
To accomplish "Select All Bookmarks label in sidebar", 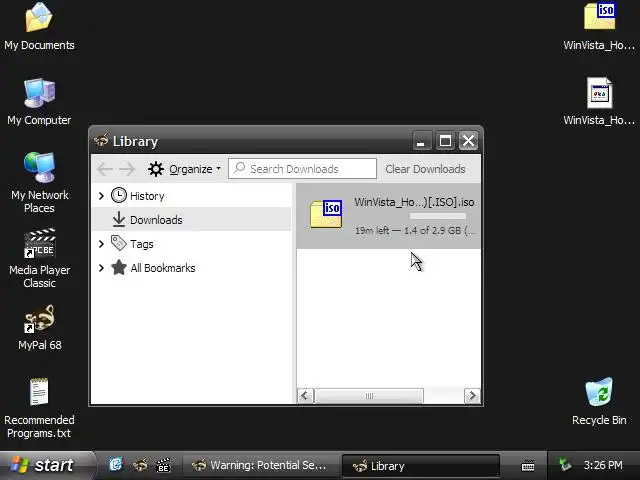I will 163,268.
